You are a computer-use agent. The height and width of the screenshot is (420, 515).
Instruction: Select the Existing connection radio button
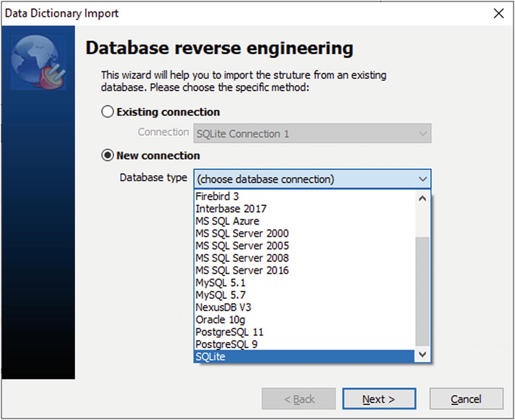pyautogui.click(x=107, y=112)
